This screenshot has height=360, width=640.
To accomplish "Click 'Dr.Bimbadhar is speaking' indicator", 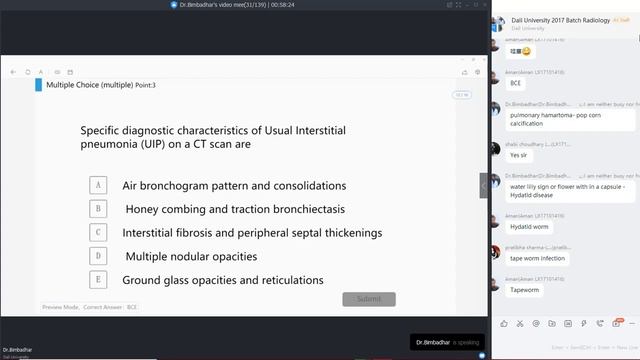I will pyautogui.click(x=447, y=342).
